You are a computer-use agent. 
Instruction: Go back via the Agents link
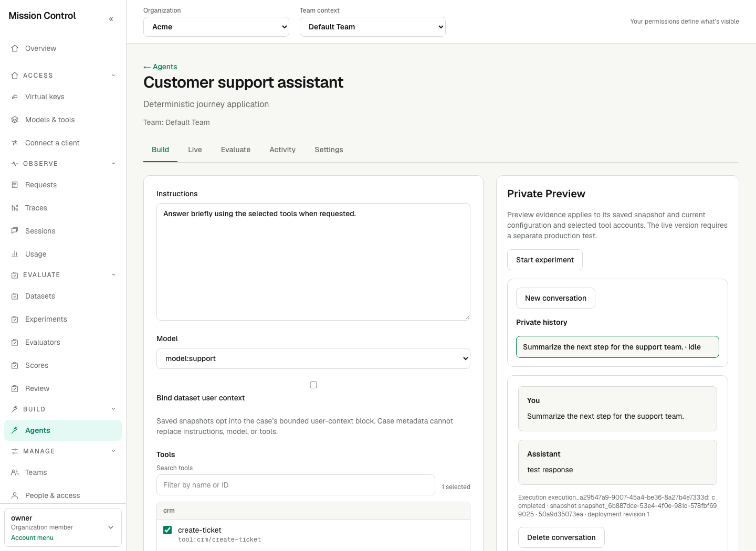pos(160,67)
